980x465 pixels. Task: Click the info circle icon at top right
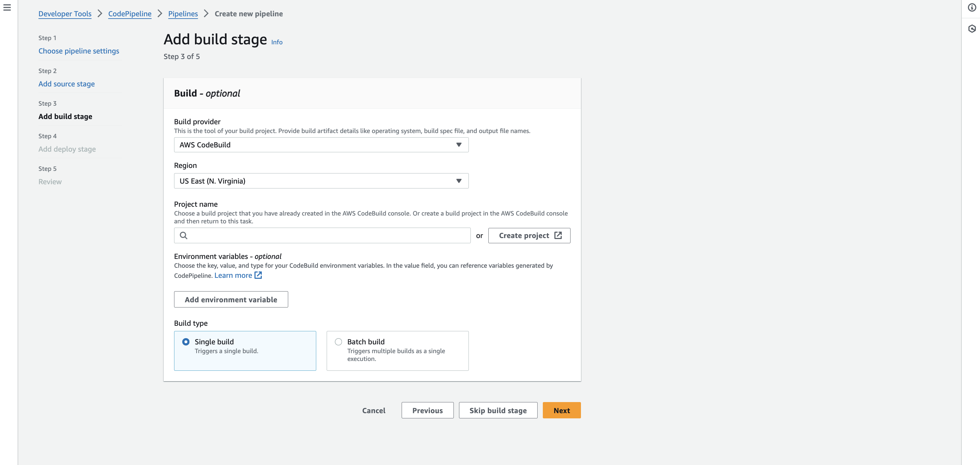pos(972,7)
